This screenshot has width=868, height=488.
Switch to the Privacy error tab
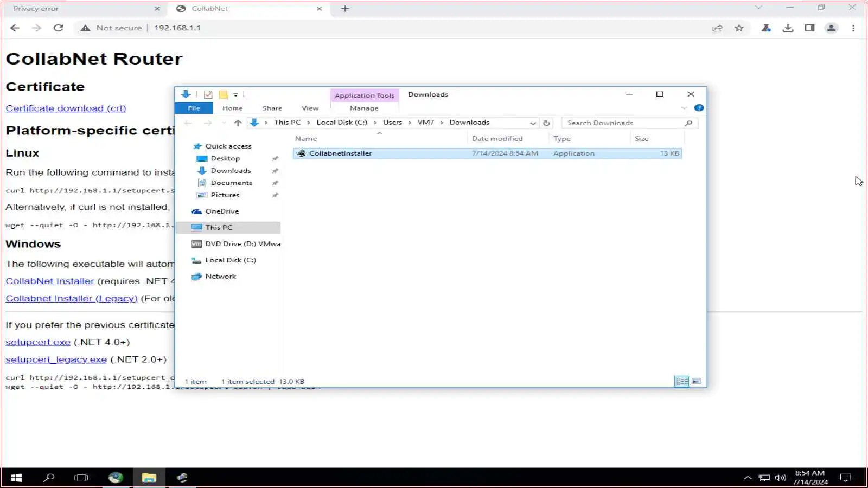click(x=81, y=9)
